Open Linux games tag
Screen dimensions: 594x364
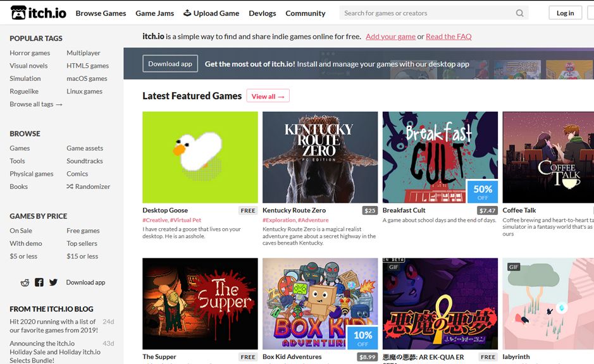[85, 92]
